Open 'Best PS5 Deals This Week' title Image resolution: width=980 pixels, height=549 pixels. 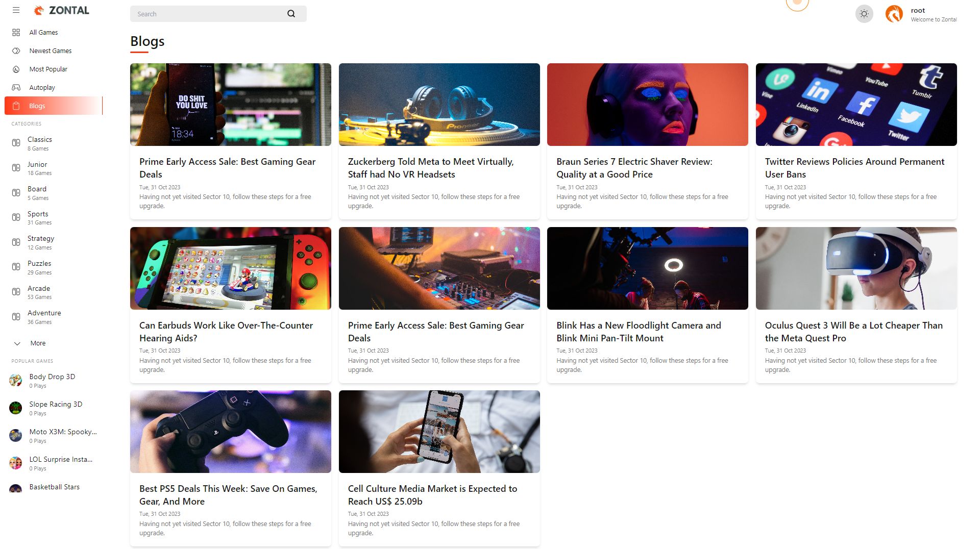click(228, 495)
